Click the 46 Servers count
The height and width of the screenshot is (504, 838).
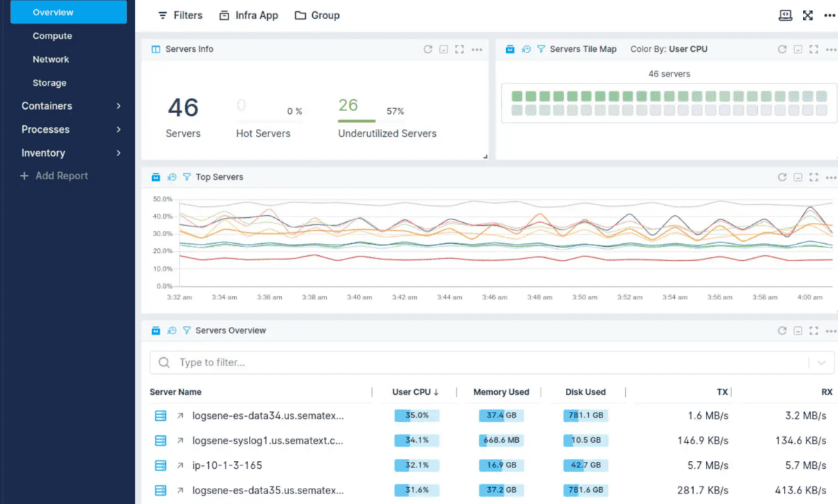pos(183,108)
